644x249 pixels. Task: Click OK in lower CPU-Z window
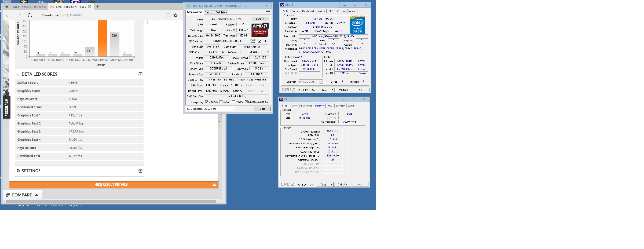click(360, 184)
